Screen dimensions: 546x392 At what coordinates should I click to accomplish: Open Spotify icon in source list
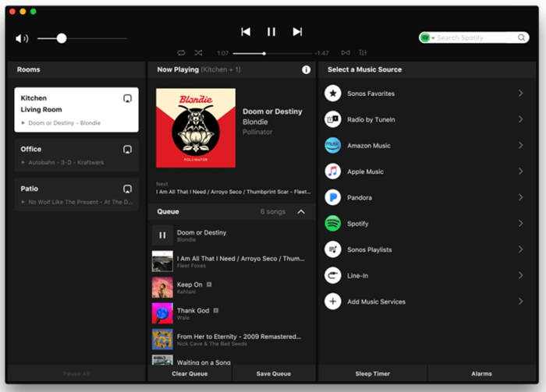coord(333,224)
